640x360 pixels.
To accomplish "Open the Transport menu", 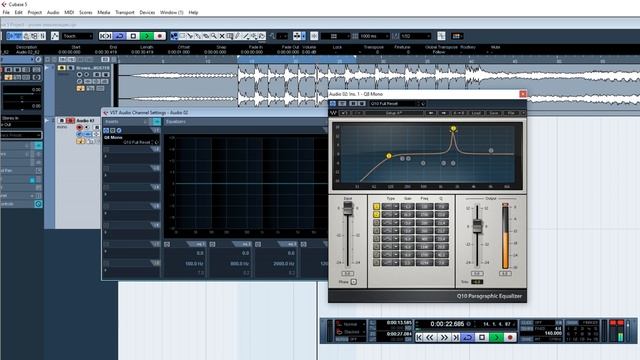I will pyautogui.click(x=125, y=12).
